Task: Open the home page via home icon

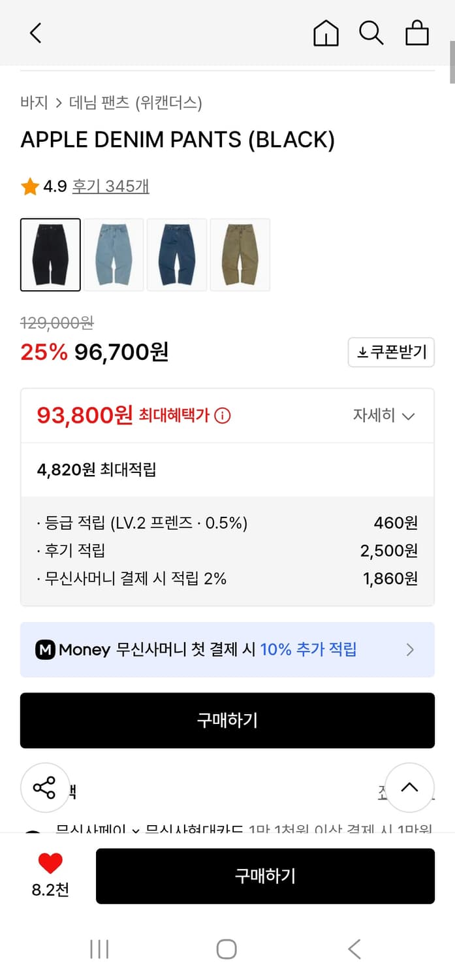Action: click(326, 33)
